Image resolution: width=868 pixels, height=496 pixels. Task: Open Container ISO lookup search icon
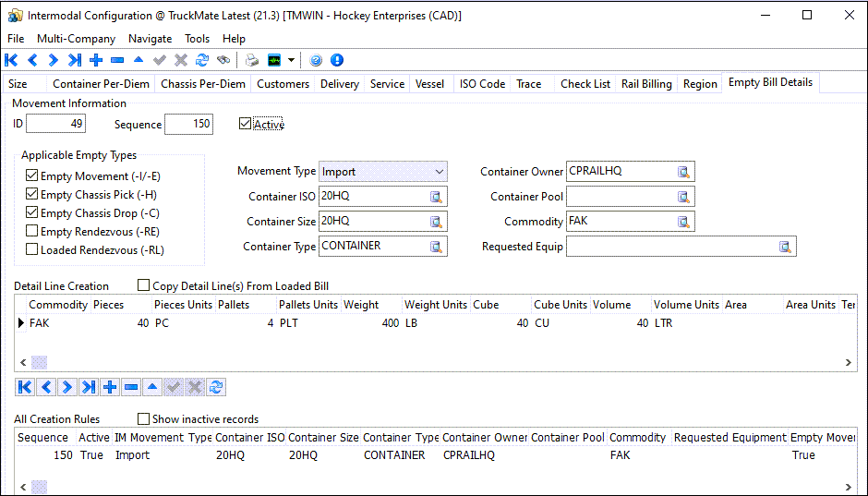[437, 197]
